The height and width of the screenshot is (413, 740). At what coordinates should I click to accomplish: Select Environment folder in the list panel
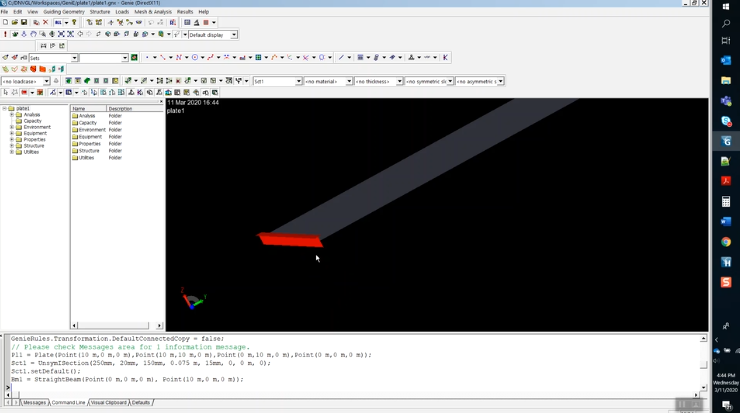[92, 130]
